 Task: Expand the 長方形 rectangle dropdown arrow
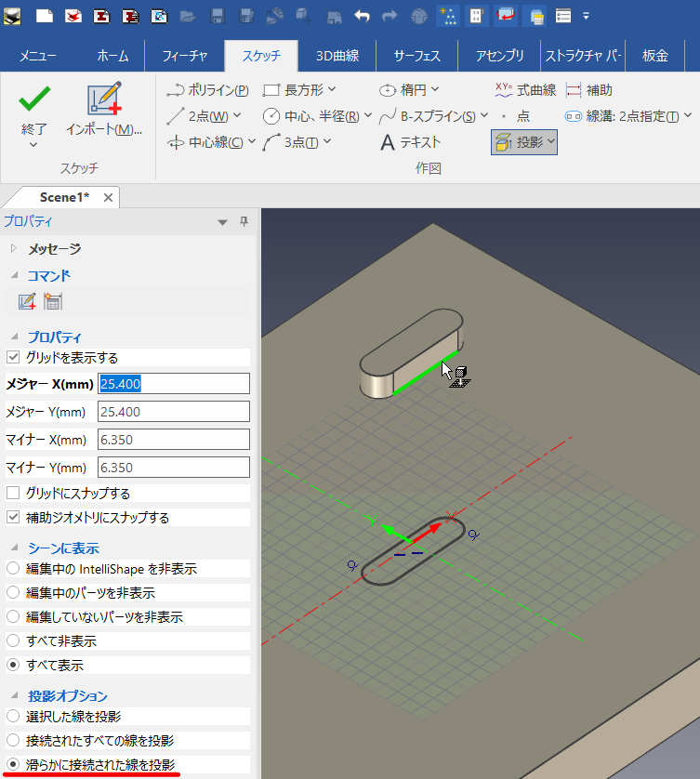[x=332, y=90]
